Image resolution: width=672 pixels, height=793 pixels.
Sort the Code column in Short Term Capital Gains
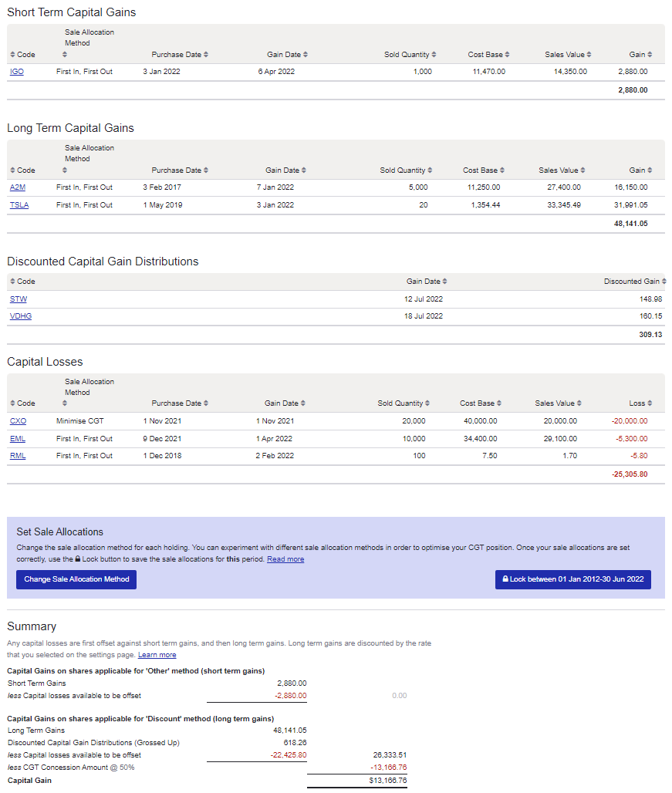[x=17, y=54]
